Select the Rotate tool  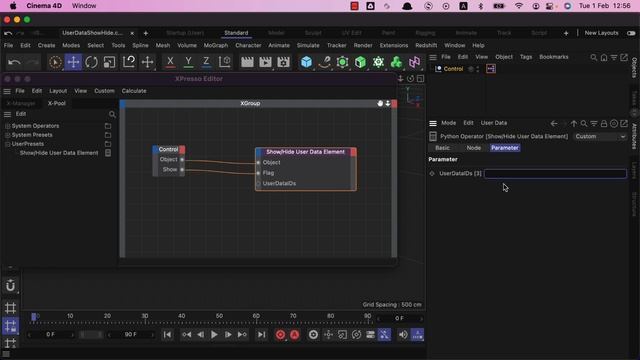point(91,62)
